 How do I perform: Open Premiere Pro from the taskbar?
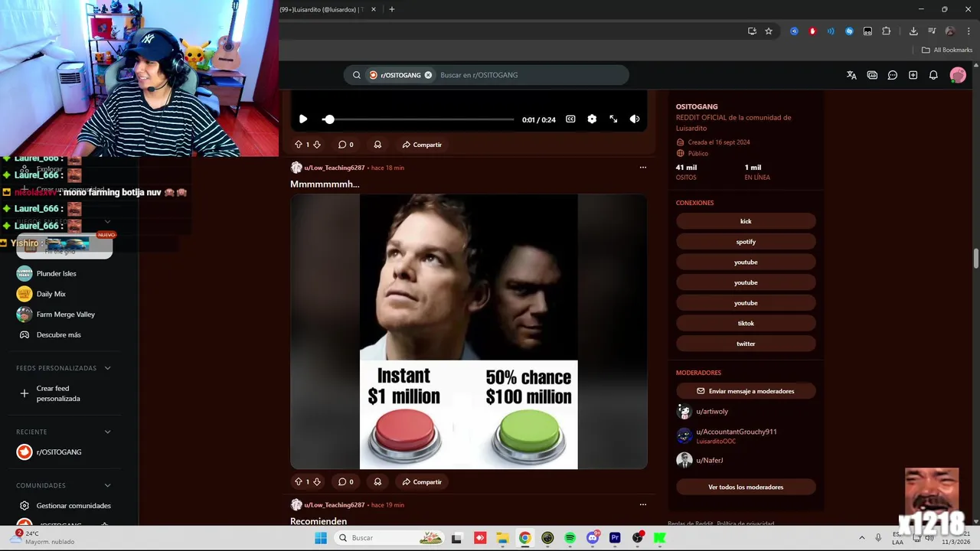[615, 538]
